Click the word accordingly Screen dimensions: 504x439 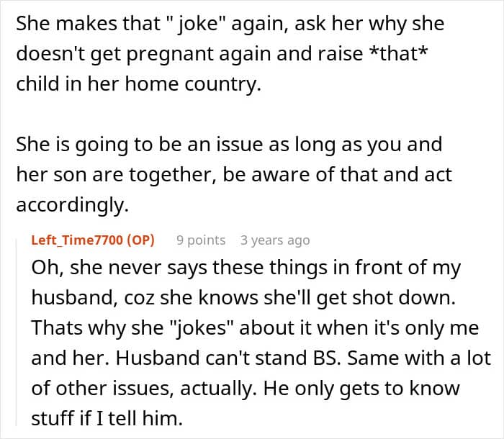click(72, 206)
